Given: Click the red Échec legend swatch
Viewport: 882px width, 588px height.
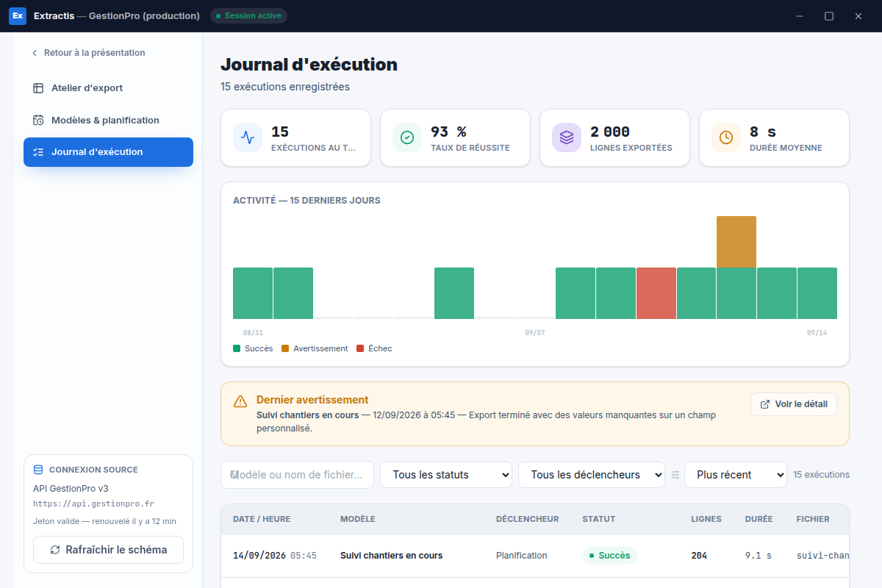Looking at the screenshot, I should click(360, 348).
